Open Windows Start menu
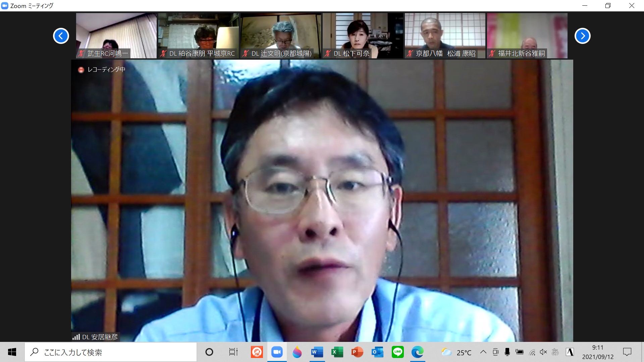The height and width of the screenshot is (362, 644). pyautogui.click(x=12, y=352)
